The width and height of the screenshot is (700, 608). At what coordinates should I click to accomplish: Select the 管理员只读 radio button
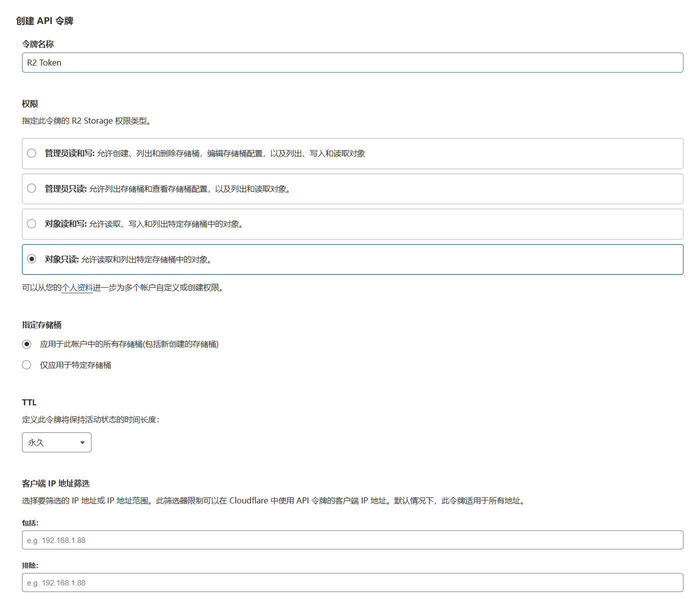click(32, 188)
